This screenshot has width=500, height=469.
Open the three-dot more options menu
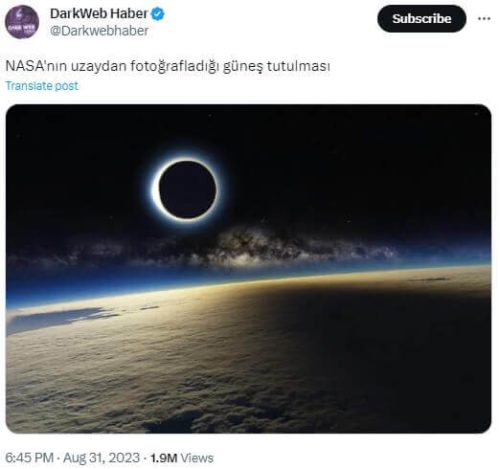pos(484,19)
